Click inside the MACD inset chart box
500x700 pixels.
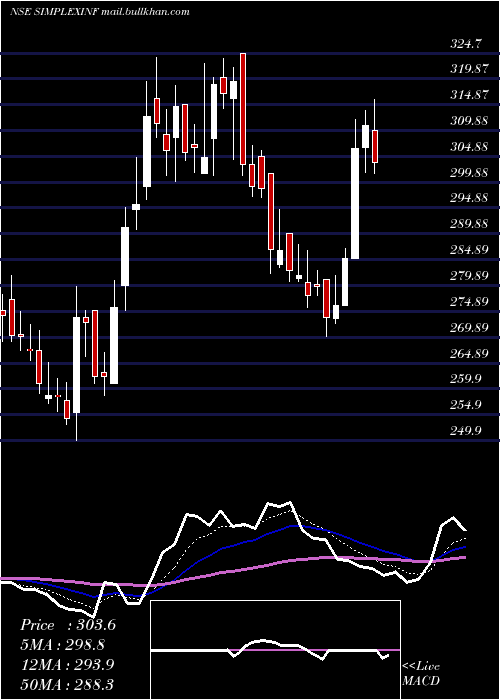point(275,650)
